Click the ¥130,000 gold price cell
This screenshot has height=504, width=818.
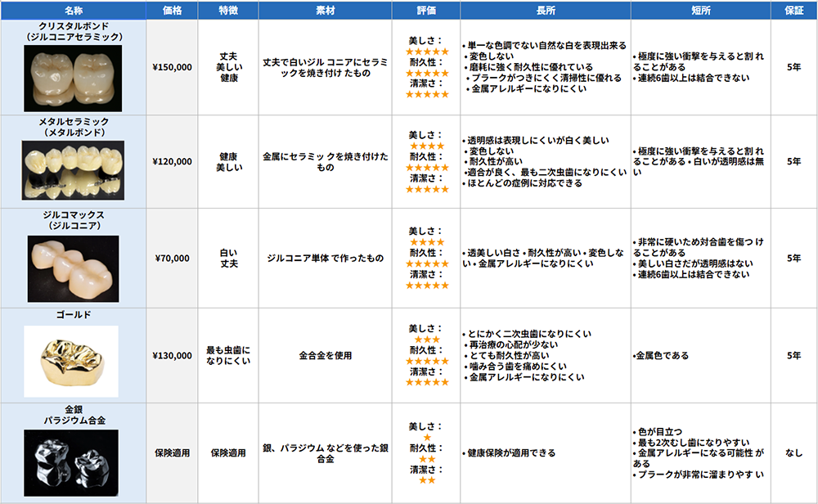[173, 356]
